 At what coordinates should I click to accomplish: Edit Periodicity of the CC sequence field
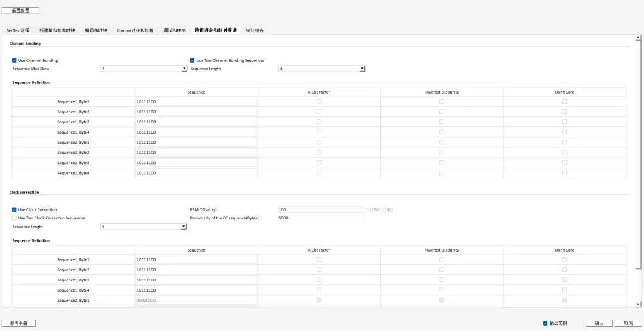[321, 218]
